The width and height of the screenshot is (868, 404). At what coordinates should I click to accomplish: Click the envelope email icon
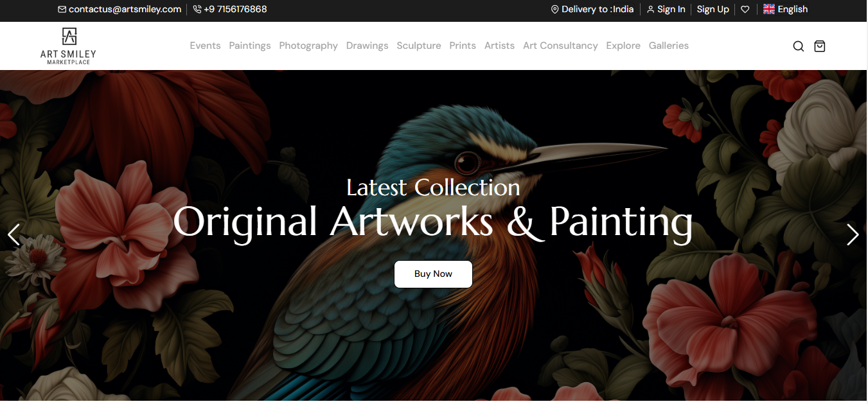[62, 10]
